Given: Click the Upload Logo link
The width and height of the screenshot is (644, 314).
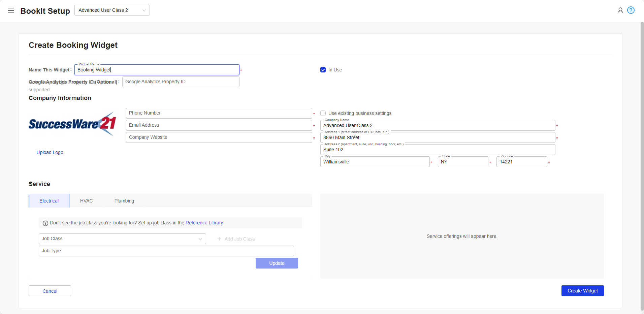Looking at the screenshot, I should [x=50, y=152].
